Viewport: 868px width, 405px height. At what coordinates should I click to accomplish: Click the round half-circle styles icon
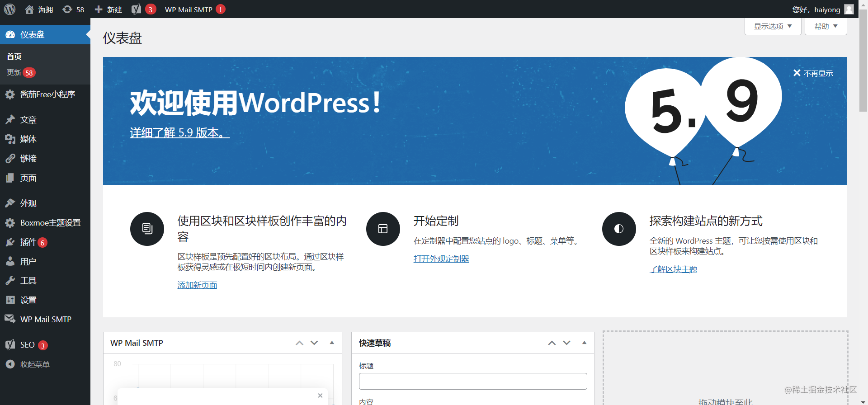pos(619,229)
